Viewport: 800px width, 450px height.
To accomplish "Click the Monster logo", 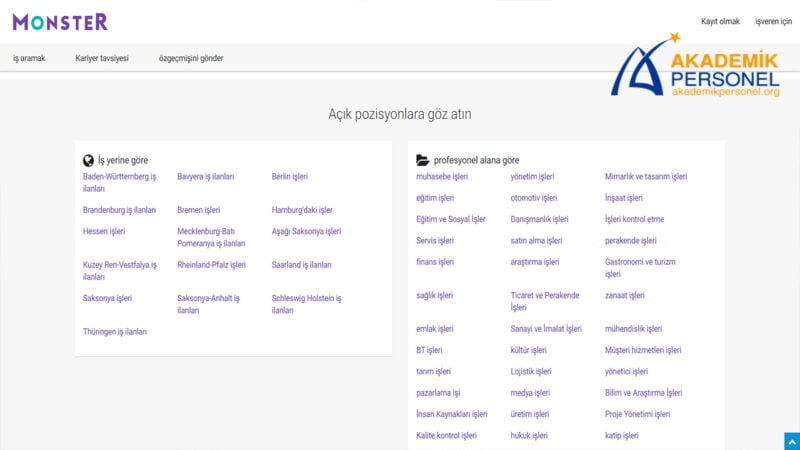I will [60, 21].
